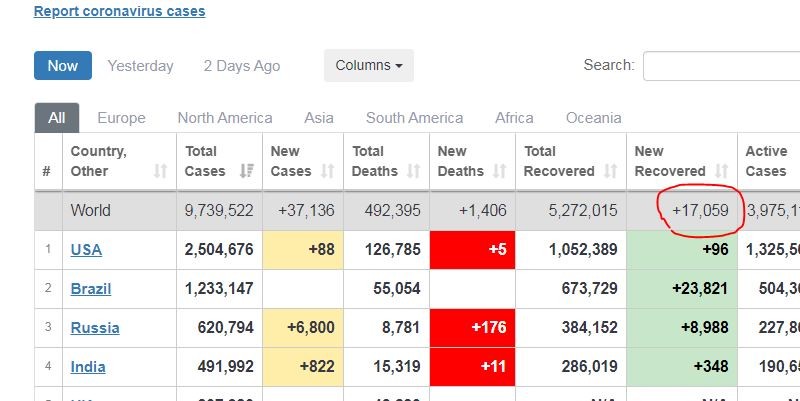Sort by Total Recovered column arrows
800x401 pixels.
pos(610,172)
